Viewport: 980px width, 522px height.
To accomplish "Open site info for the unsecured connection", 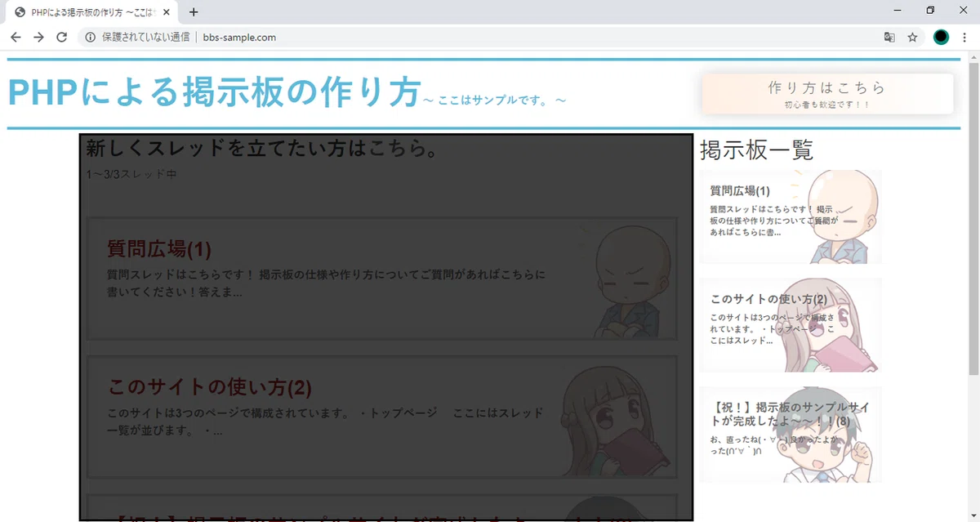I will 90,37.
